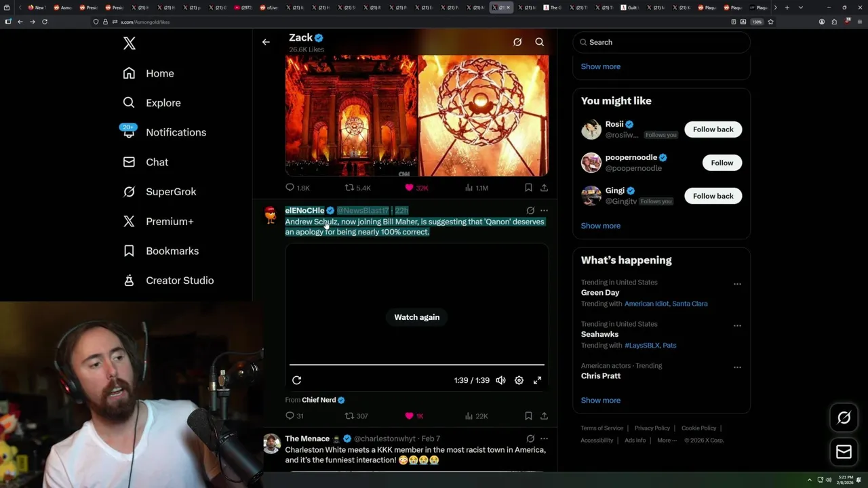Open Creator Studio from the sidebar

coord(168,281)
